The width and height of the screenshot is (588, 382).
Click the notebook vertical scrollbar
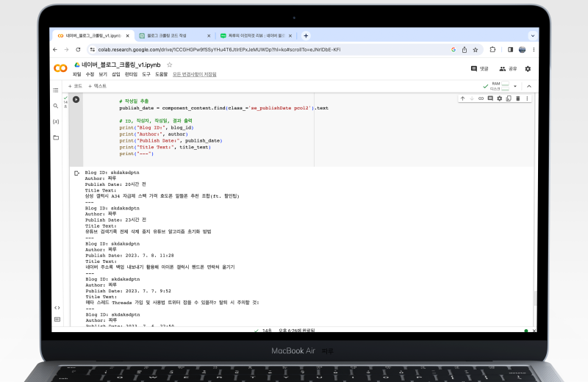click(x=536, y=298)
